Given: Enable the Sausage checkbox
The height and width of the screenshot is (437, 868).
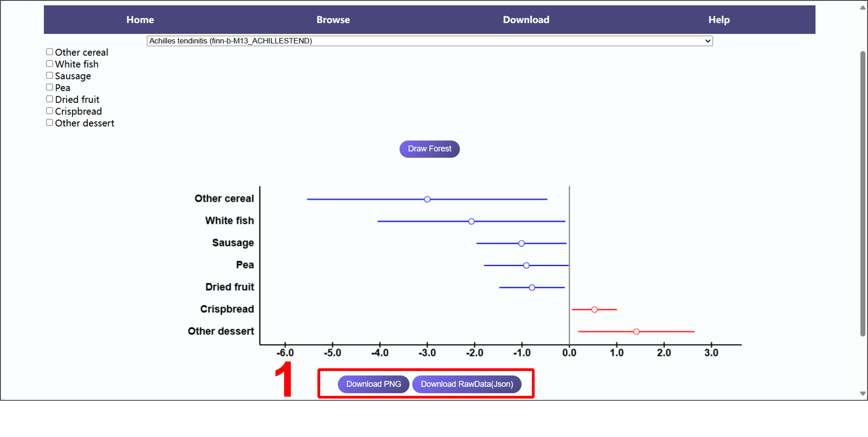Looking at the screenshot, I should [50, 75].
